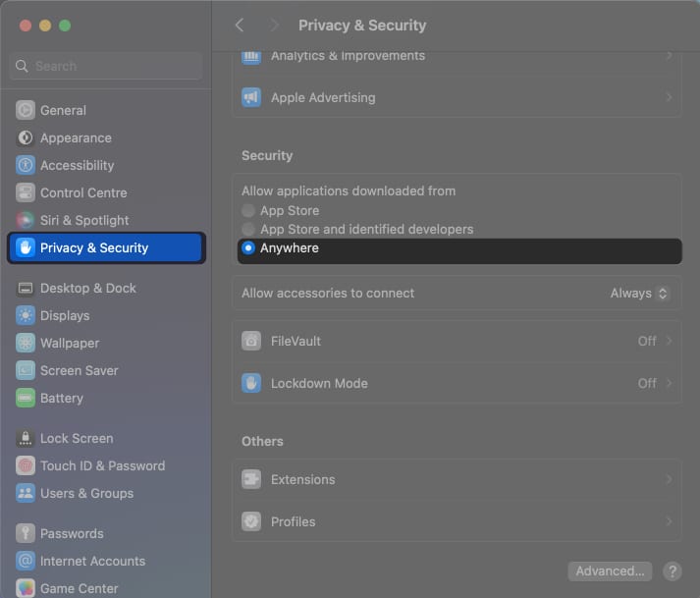Click the Passwords key icon
Screen dimensions: 700x598
click(26, 533)
